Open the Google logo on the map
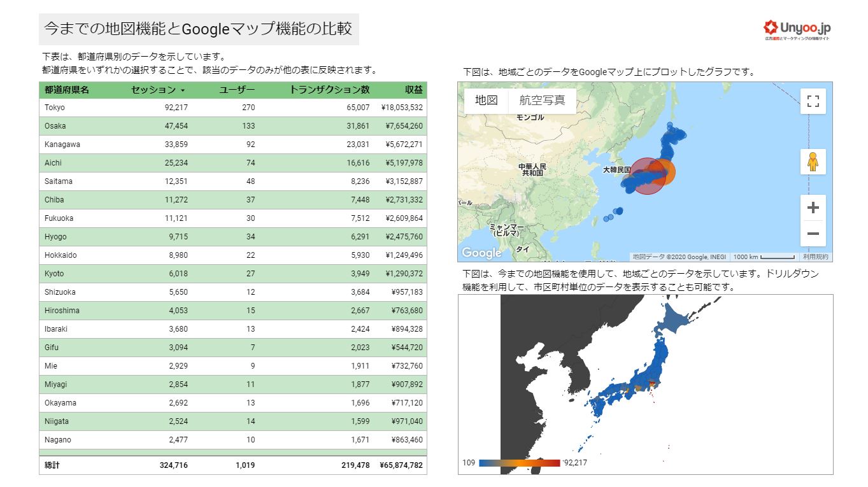The height and width of the screenshot is (487, 868). (481, 253)
